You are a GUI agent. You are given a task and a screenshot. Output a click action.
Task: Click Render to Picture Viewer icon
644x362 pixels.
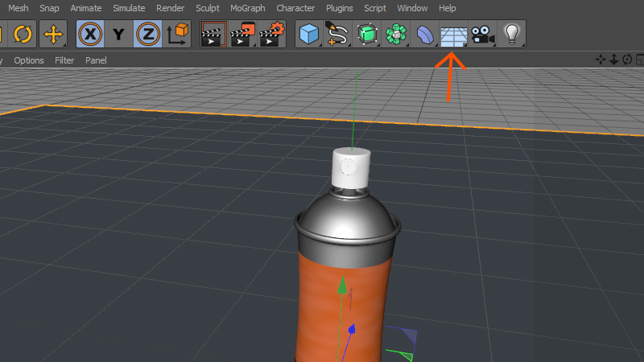(x=242, y=34)
